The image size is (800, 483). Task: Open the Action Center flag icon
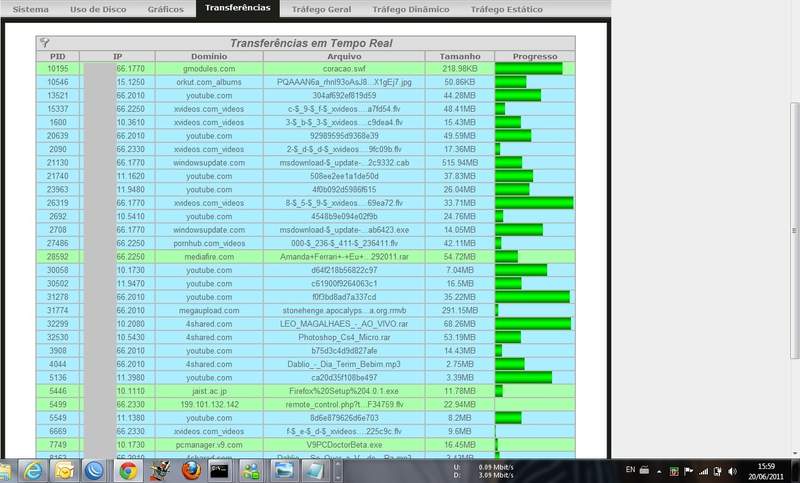688,471
